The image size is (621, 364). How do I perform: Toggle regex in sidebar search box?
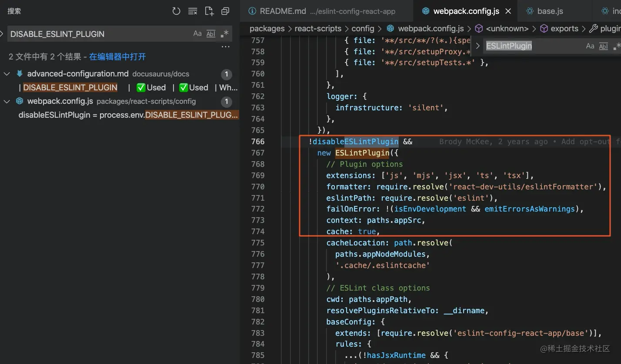(224, 33)
